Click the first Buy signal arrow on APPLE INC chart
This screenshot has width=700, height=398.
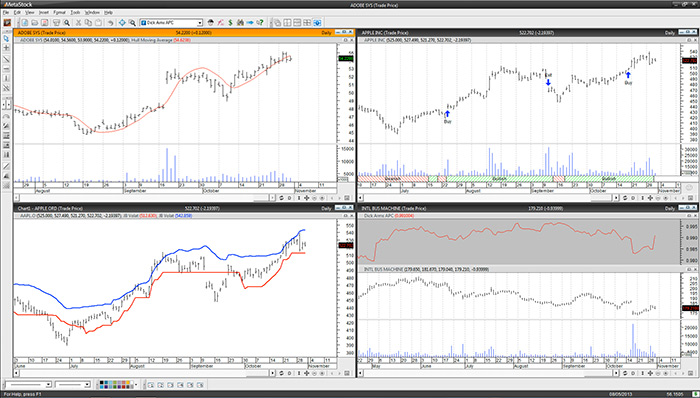(x=447, y=114)
